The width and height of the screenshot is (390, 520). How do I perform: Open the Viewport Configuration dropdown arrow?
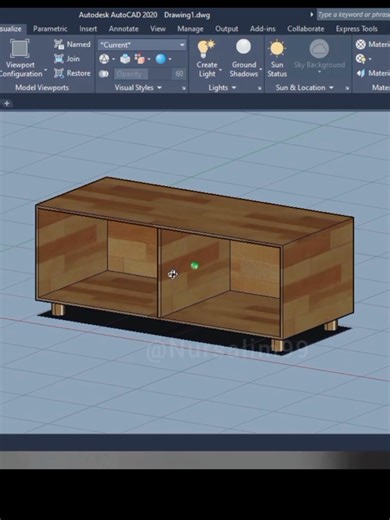tap(46, 70)
